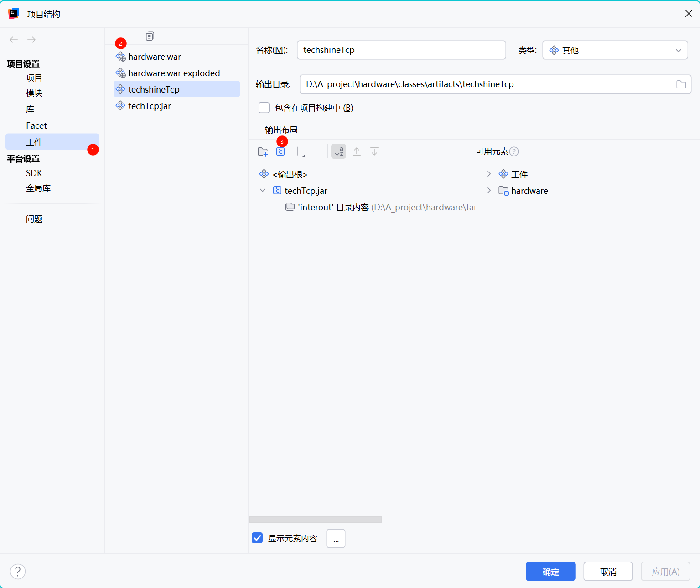The width and height of the screenshot is (700, 588).
Task: Open the Facet settings section
Action: (x=36, y=125)
